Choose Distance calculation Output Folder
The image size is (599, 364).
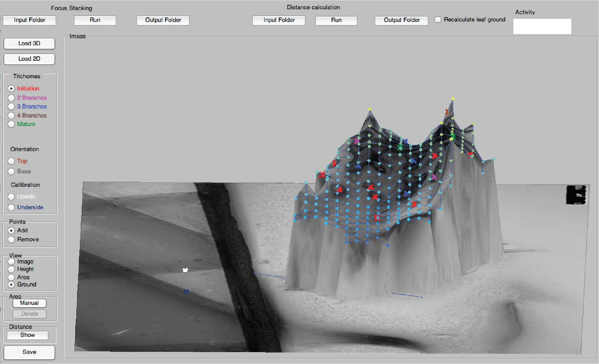[x=401, y=20]
